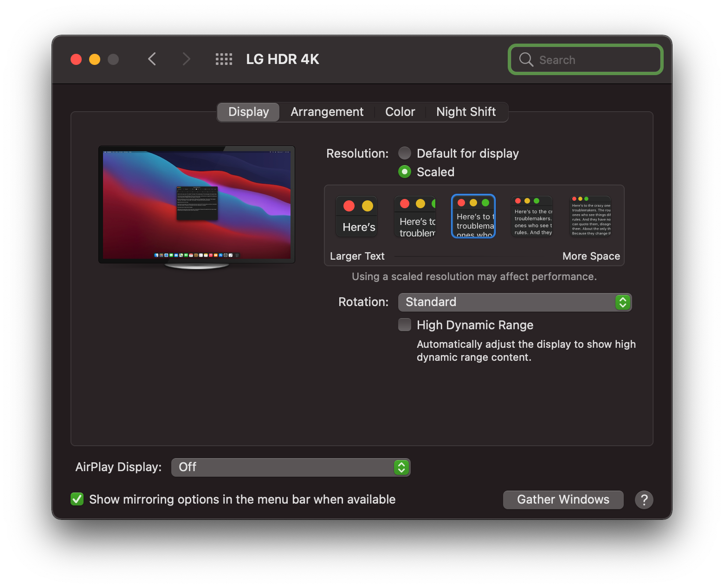Toggle Show mirroring options checkbox

pos(77,499)
